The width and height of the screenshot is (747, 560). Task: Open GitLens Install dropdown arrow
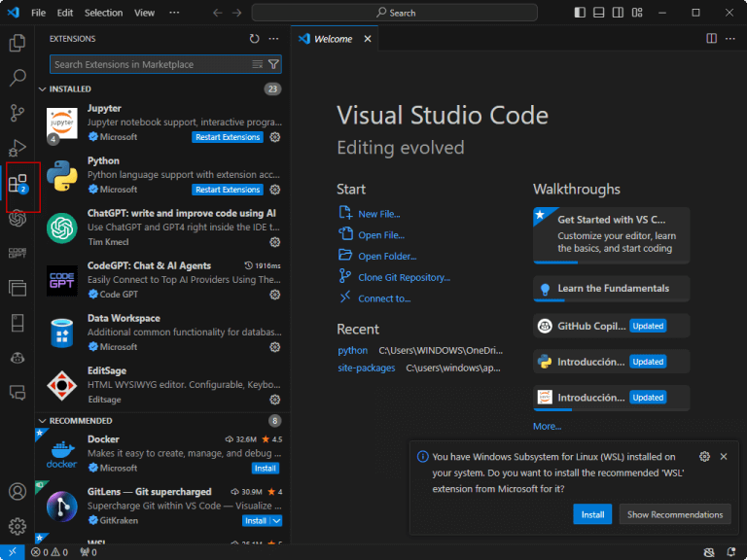click(x=277, y=520)
